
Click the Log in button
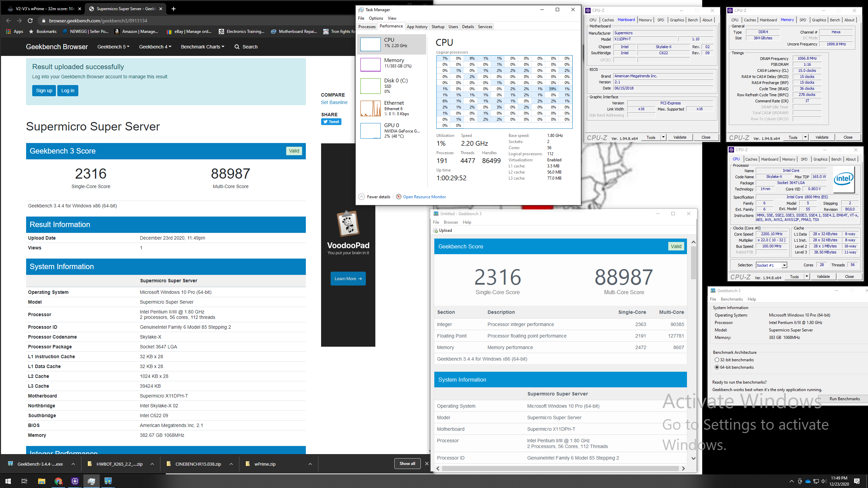pos(68,90)
